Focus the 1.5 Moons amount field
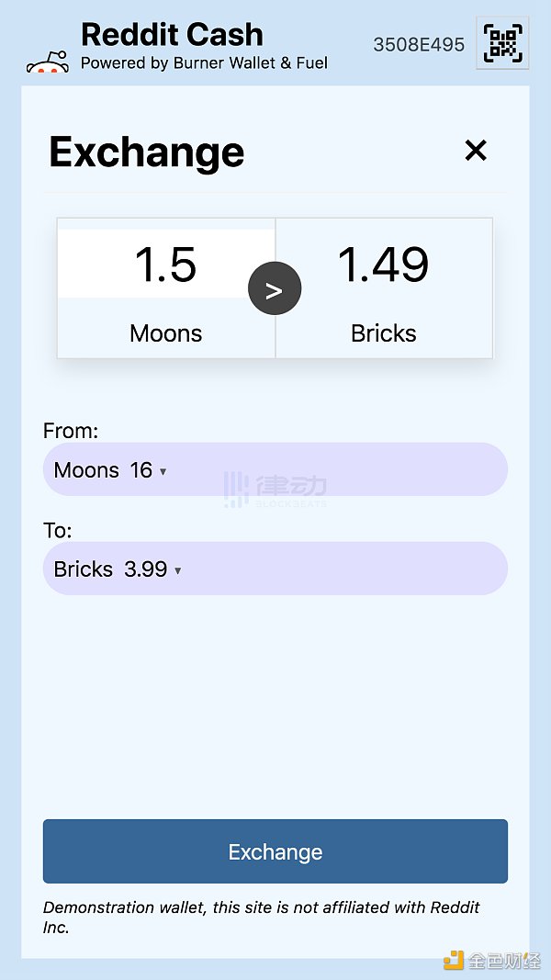 point(166,265)
